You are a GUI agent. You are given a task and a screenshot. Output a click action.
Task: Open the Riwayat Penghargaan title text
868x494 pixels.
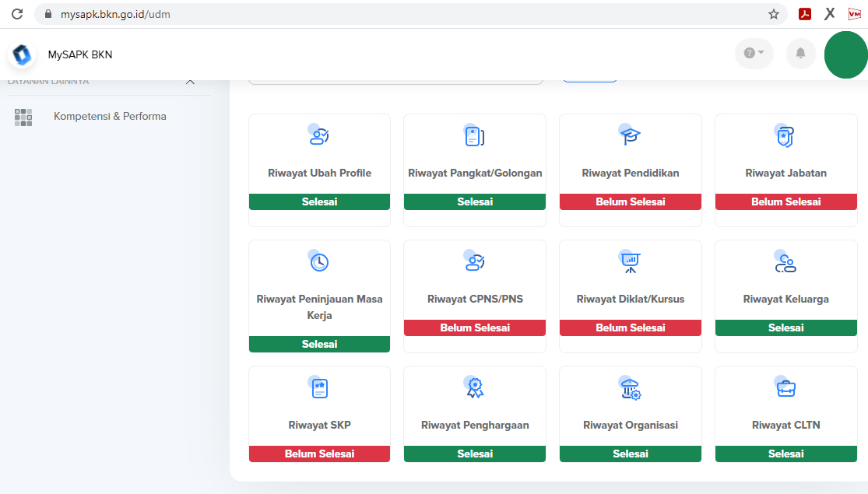pos(475,426)
